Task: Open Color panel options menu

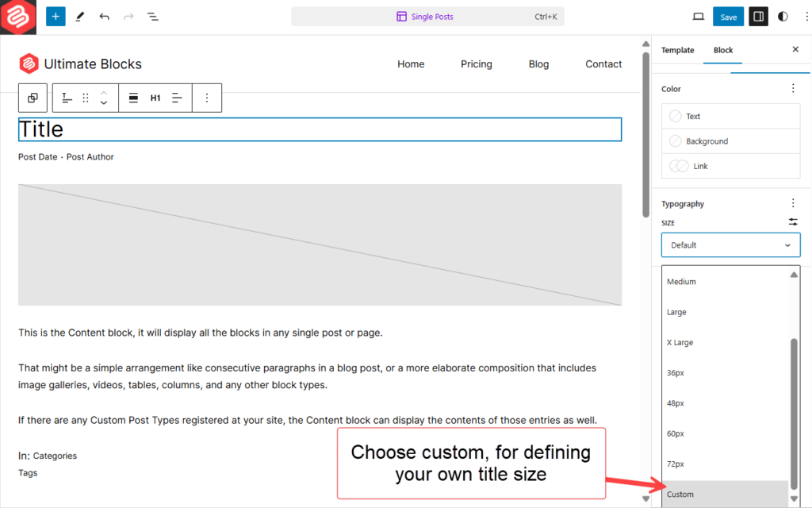Action: (793, 88)
